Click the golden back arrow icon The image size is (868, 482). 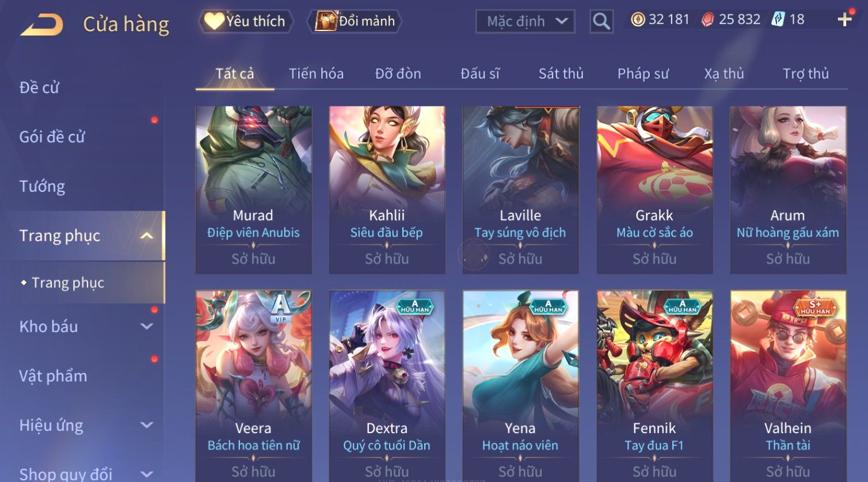tap(41, 25)
